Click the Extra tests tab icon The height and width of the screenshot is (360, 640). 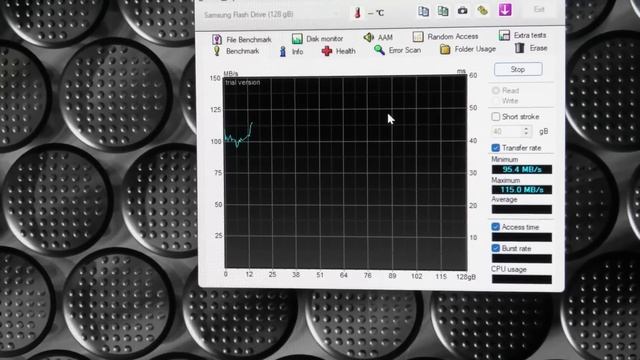pyautogui.click(x=504, y=35)
